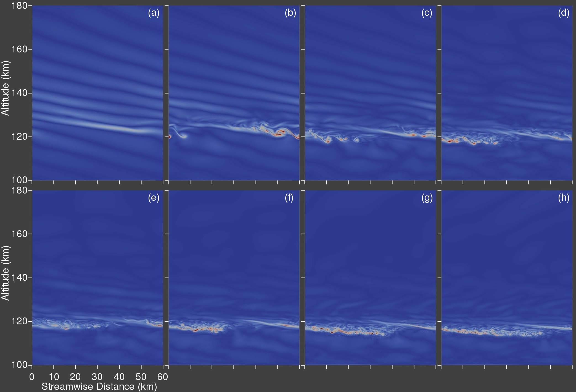The image size is (576, 392).
Task: Click the 10 tick label on the distance axis
Action: tap(54, 377)
